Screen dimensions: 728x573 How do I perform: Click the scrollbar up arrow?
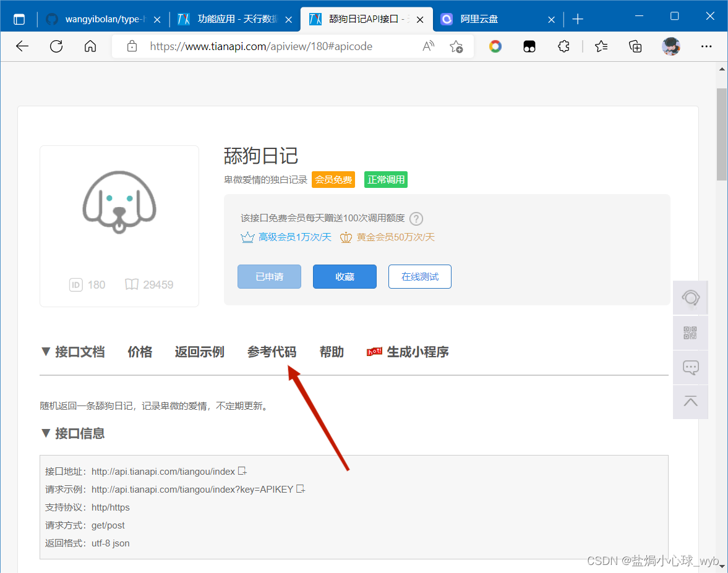[721, 69]
